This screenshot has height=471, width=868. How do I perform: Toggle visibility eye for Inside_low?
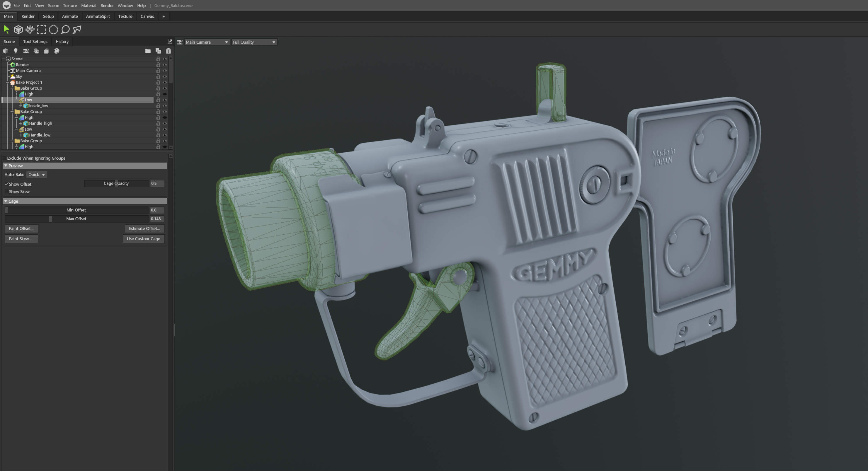coord(165,106)
